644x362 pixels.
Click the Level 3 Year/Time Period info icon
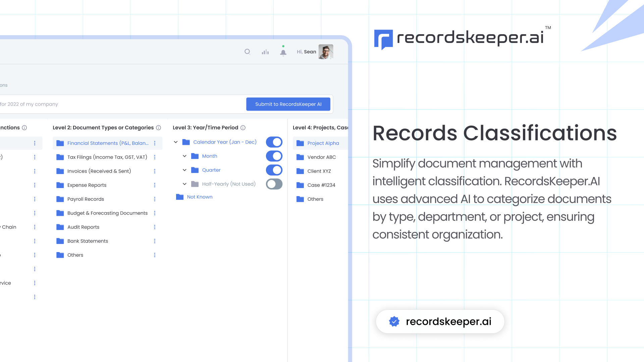pyautogui.click(x=243, y=128)
